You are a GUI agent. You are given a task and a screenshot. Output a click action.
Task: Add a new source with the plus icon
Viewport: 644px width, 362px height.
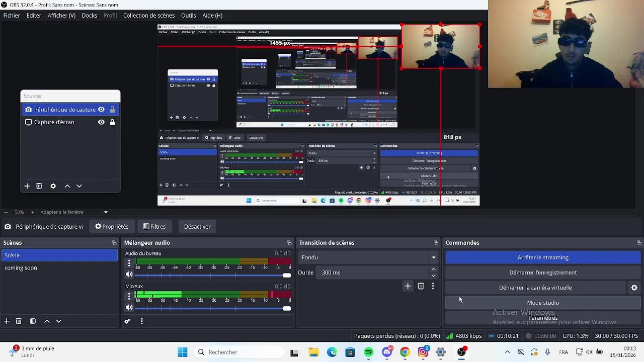point(27,186)
